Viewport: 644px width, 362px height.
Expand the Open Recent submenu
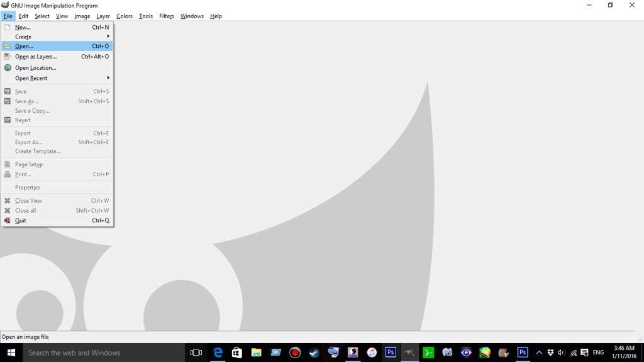pyautogui.click(x=57, y=78)
